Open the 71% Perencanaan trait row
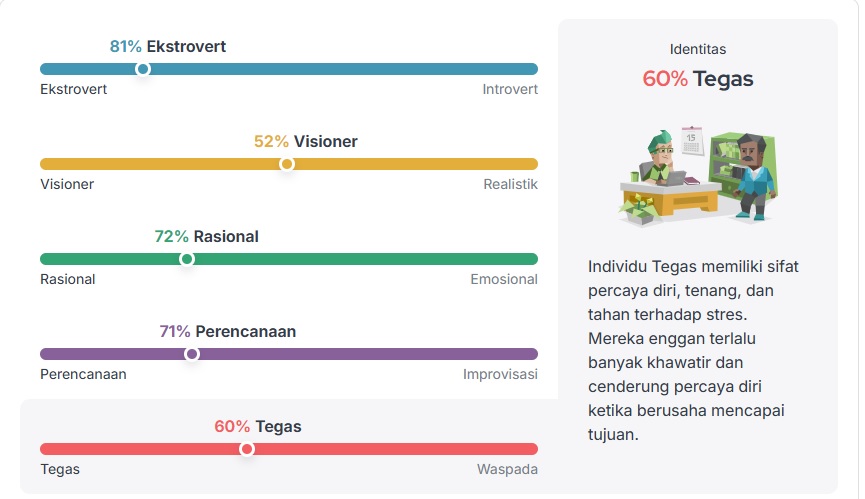This screenshot has height=499, width=865. point(227,331)
